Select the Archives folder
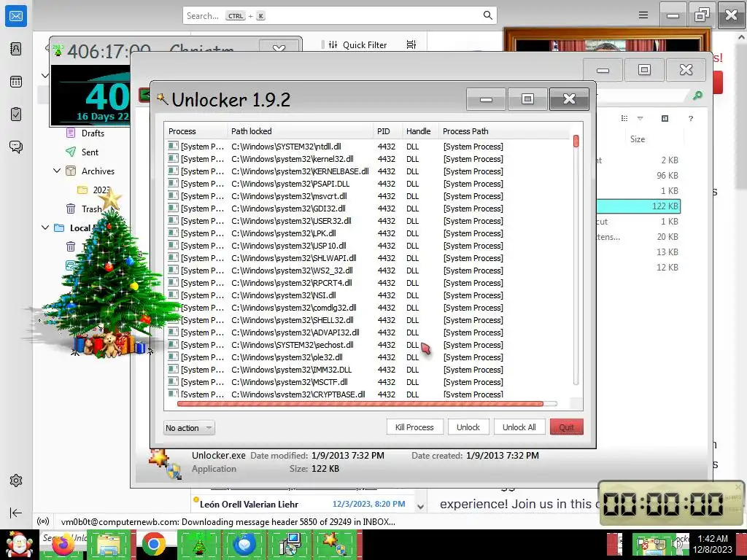The image size is (747, 560). click(98, 171)
